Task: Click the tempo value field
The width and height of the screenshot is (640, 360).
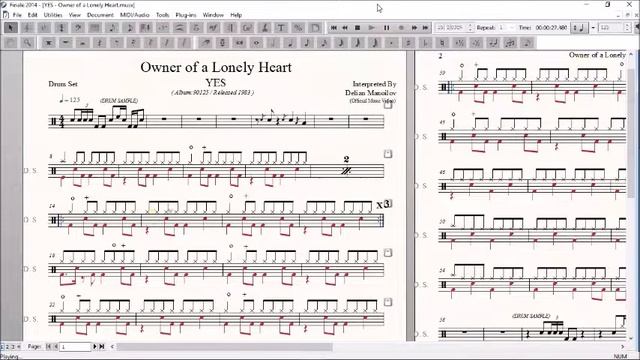Action: [610, 28]
